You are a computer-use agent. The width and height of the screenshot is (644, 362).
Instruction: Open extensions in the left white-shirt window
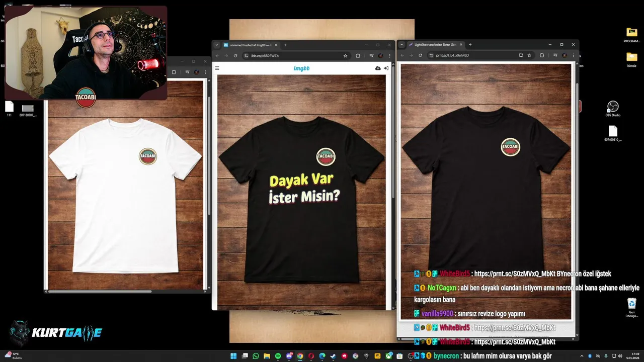174,72
